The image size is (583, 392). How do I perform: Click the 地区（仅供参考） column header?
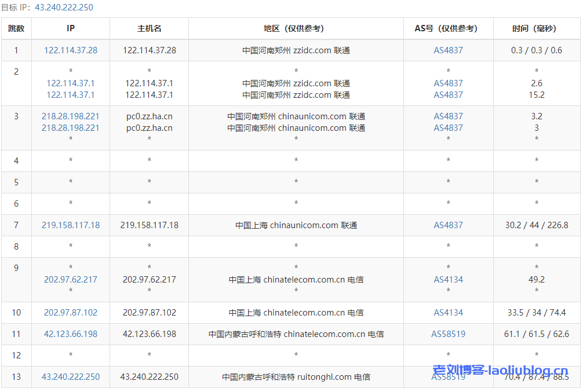click(x=296, y=28)
